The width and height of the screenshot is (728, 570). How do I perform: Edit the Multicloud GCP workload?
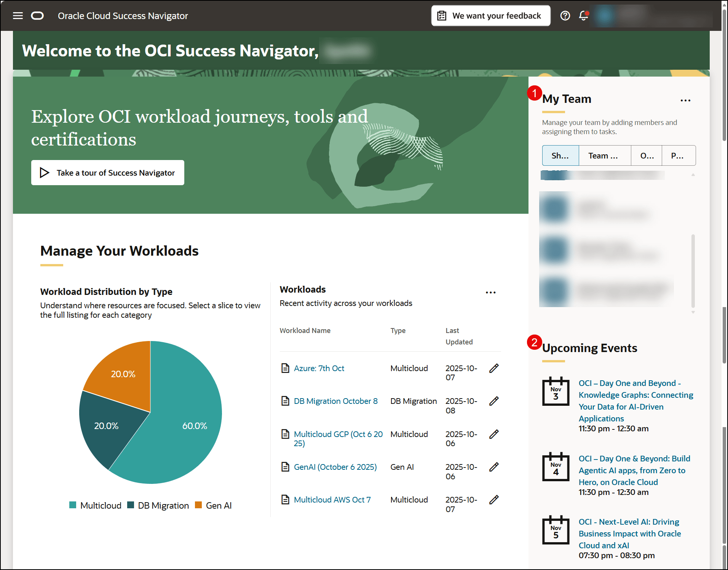click(494, 434)
